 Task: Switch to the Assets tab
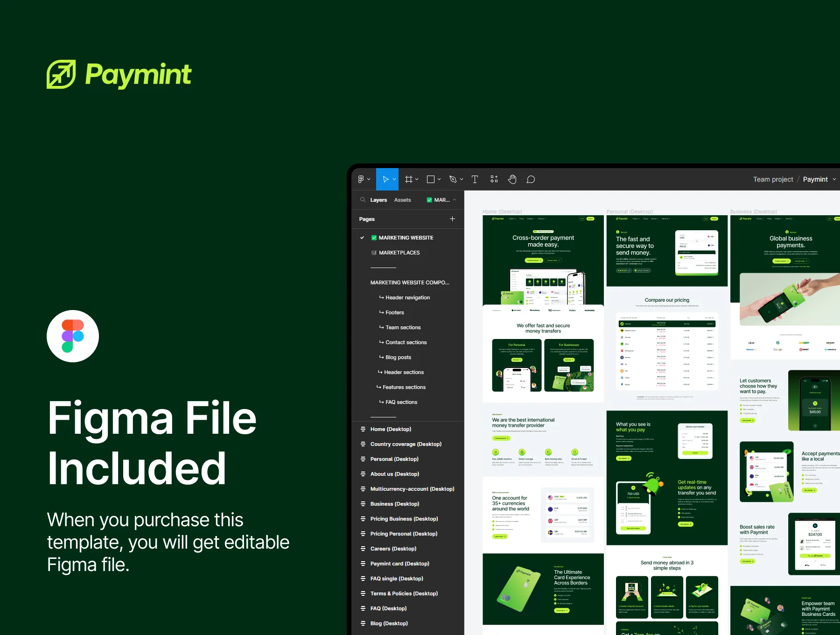tap(402, 200)
